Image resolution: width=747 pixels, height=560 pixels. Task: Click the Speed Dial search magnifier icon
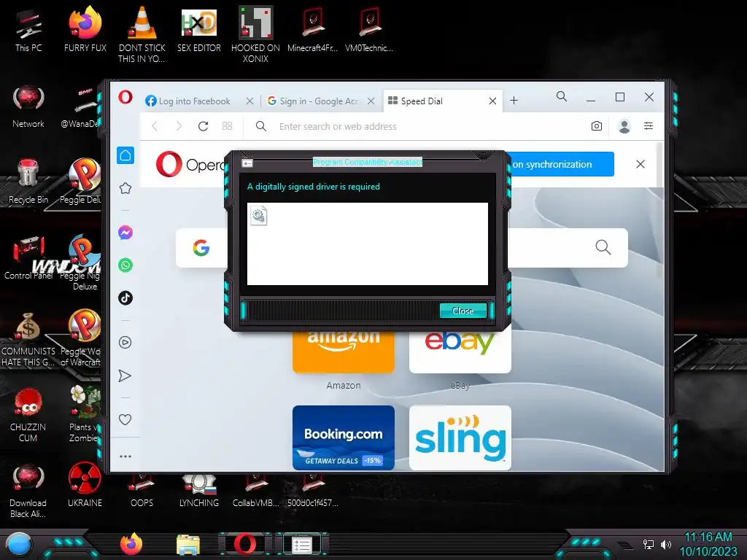pyautogui.click(x=603, y=247)
